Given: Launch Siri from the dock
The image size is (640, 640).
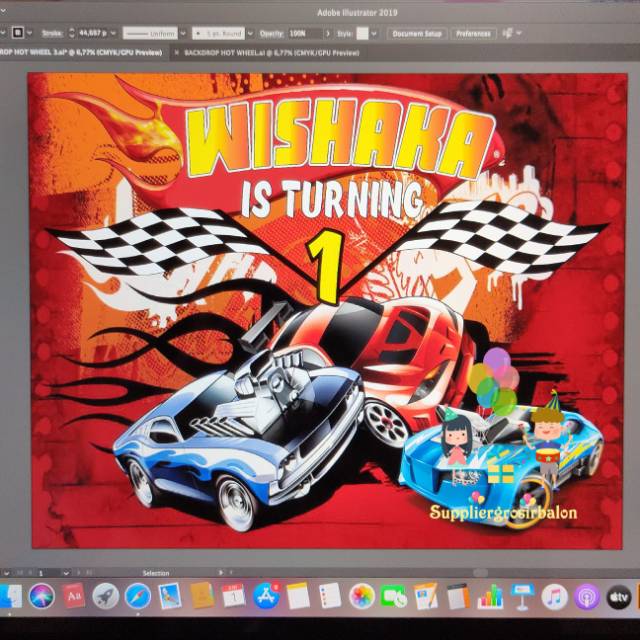Looking at the screenshot, I should tap(42, 597).
